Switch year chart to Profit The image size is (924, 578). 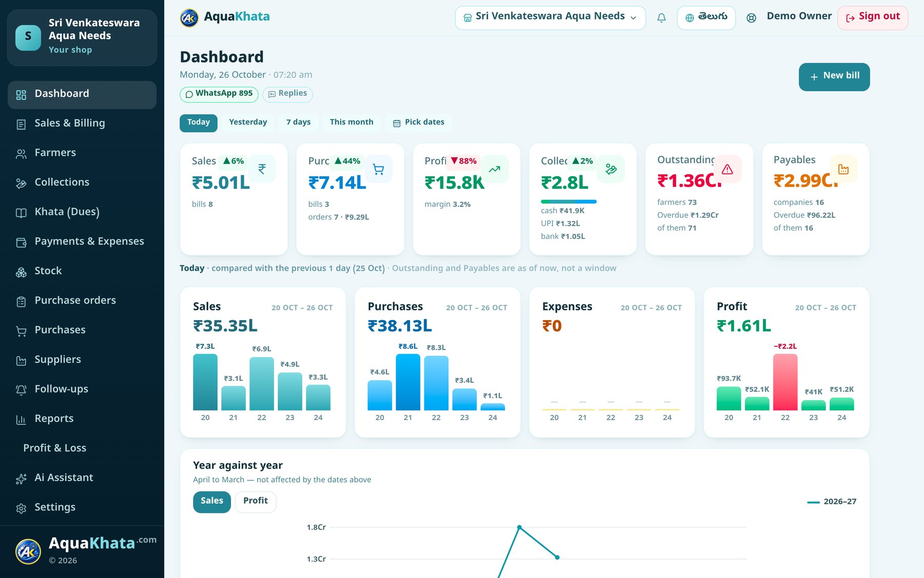click(256, 501)
